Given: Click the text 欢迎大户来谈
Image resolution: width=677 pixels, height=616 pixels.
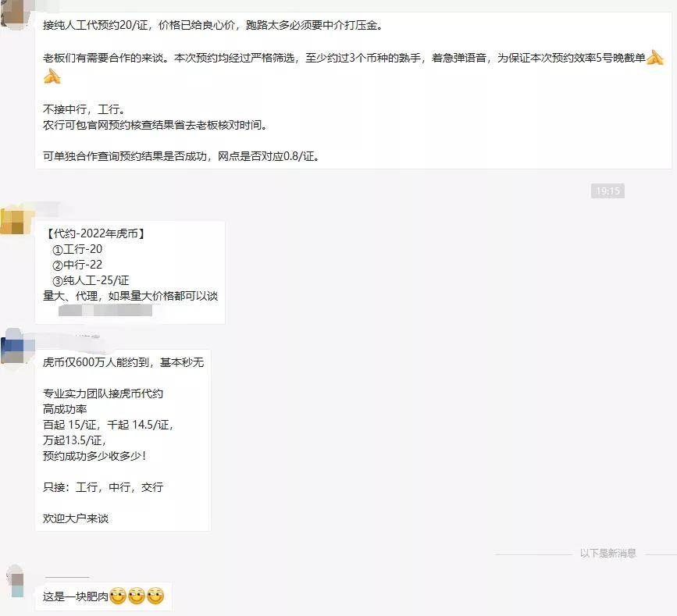Looking at the screenshot, I should (76, 518).
